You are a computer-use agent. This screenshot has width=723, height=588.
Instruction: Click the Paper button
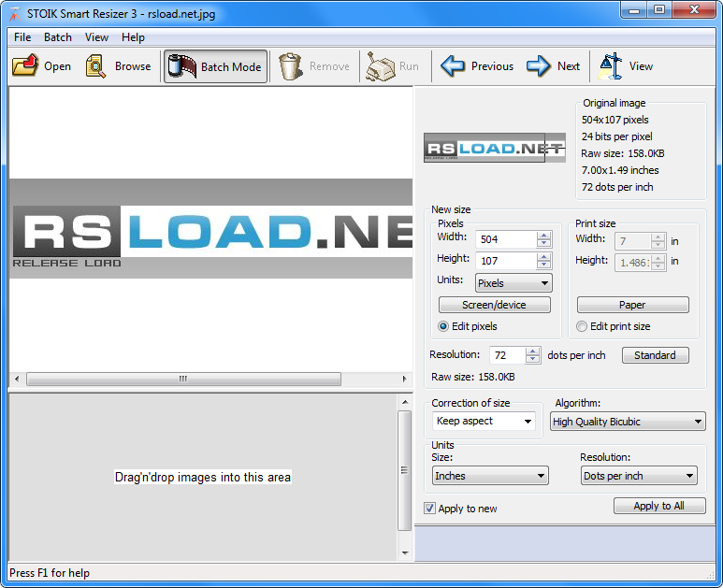point(632,305)
